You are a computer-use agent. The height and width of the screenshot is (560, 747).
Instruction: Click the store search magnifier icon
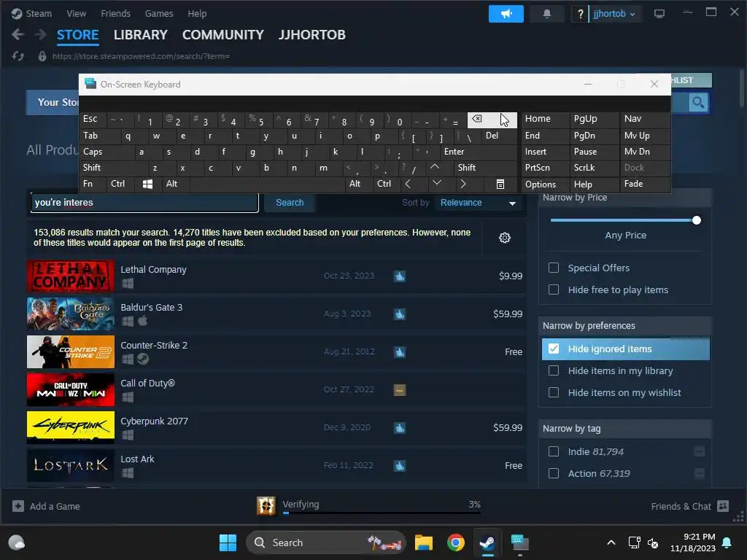coord(698,102)
